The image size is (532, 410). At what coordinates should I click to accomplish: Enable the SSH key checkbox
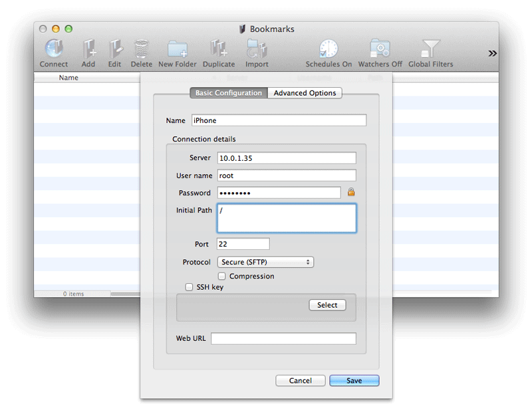190,287
